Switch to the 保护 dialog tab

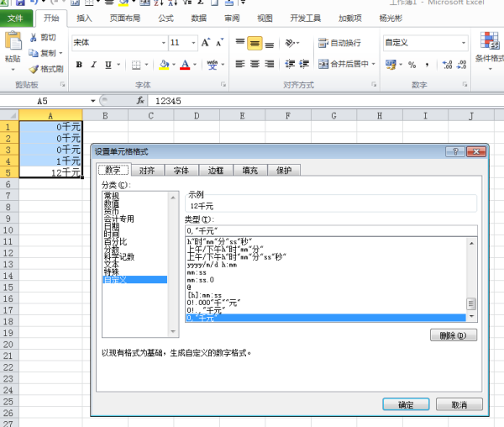point(284,171)
